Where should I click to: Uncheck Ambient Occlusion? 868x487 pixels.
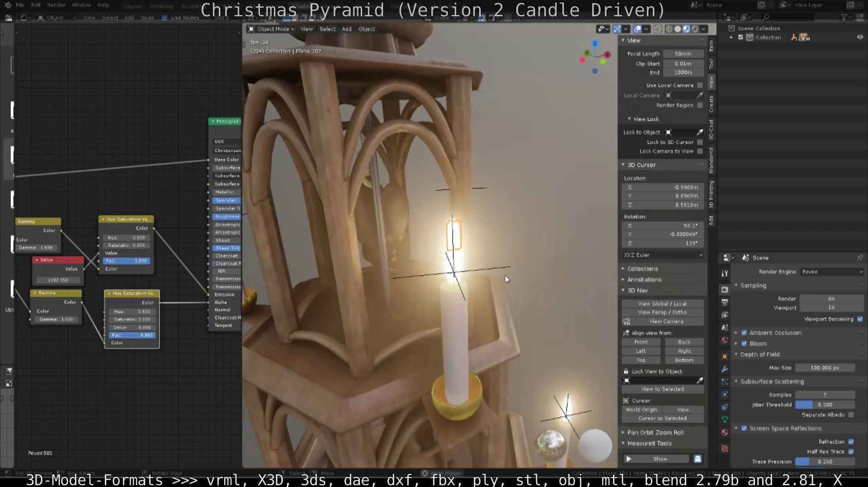tap(744, 333)
